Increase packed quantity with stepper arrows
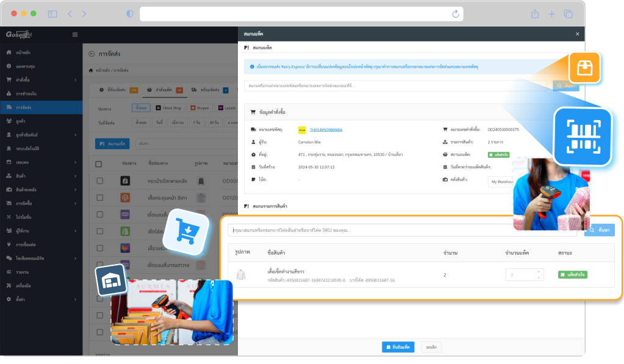 [539, 272]
